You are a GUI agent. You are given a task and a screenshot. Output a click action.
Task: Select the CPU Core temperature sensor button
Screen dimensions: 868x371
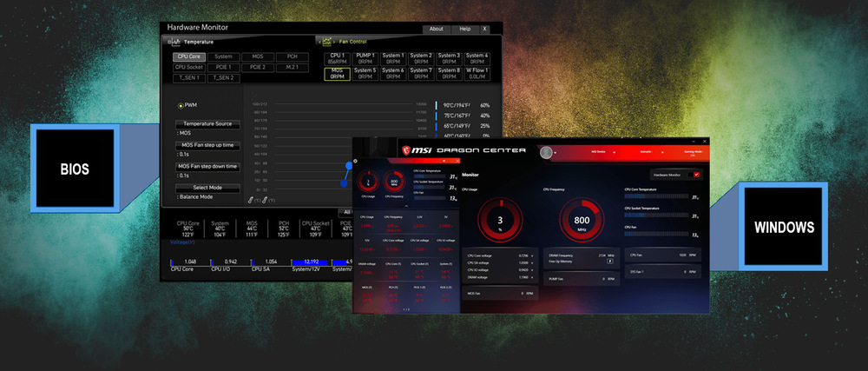pos(189,56)
